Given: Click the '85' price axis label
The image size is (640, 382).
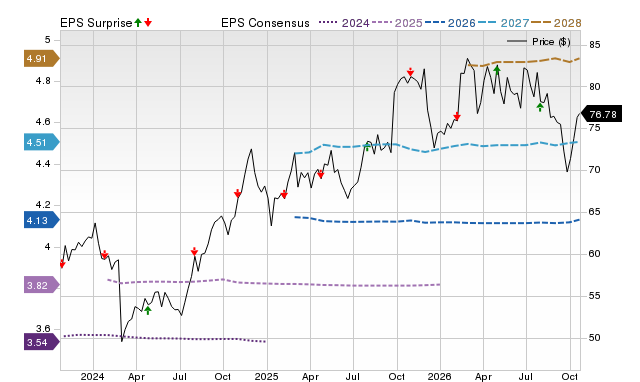Looking at the screenshot, I should (595, 44).
